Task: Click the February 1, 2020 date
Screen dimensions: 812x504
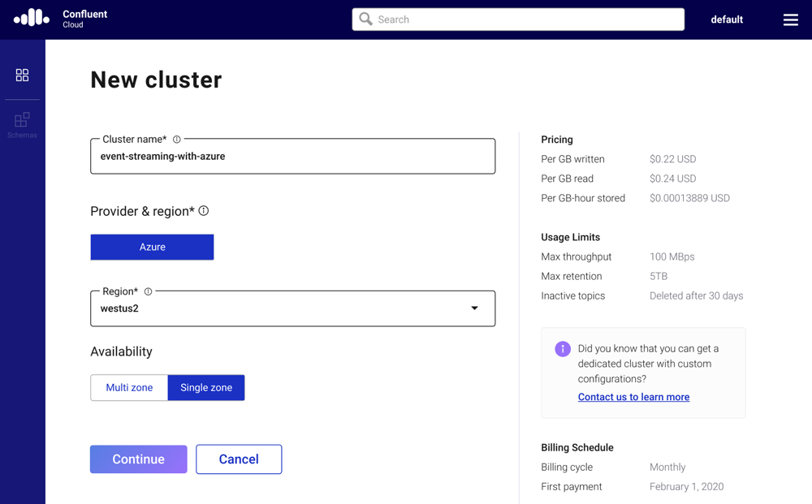Action: [x=687, y=487]
